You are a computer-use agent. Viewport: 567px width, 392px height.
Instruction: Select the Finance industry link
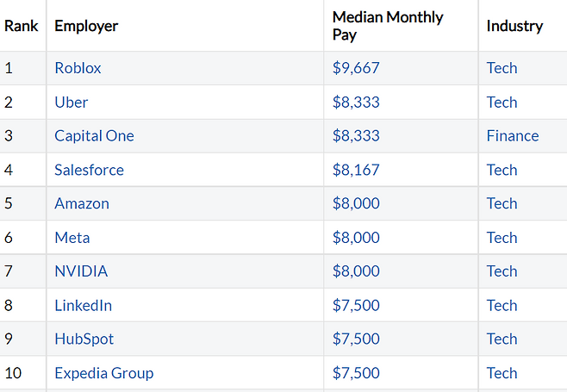(513, 136)
